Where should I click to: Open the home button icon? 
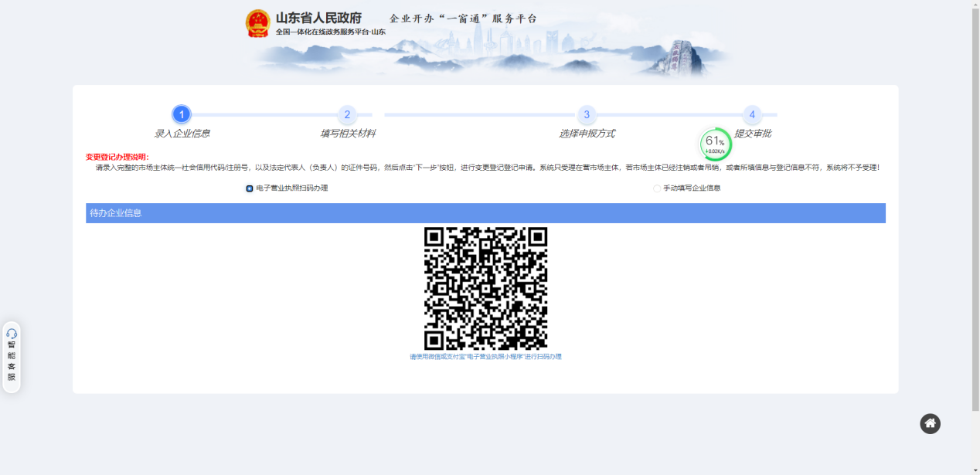coord(931,423)
